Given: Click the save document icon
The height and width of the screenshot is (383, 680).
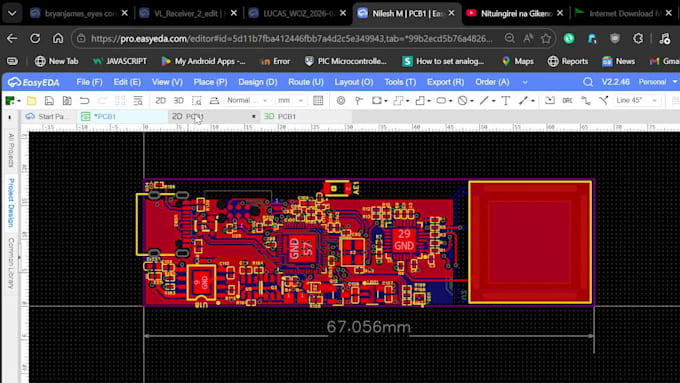Looking at the screenshot, I should coord(49,101).
